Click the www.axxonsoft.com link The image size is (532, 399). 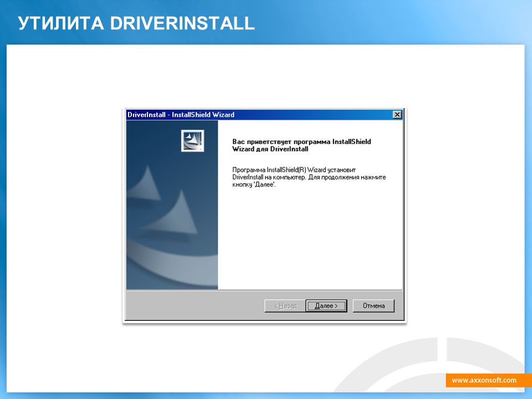[x=484, y=380]
